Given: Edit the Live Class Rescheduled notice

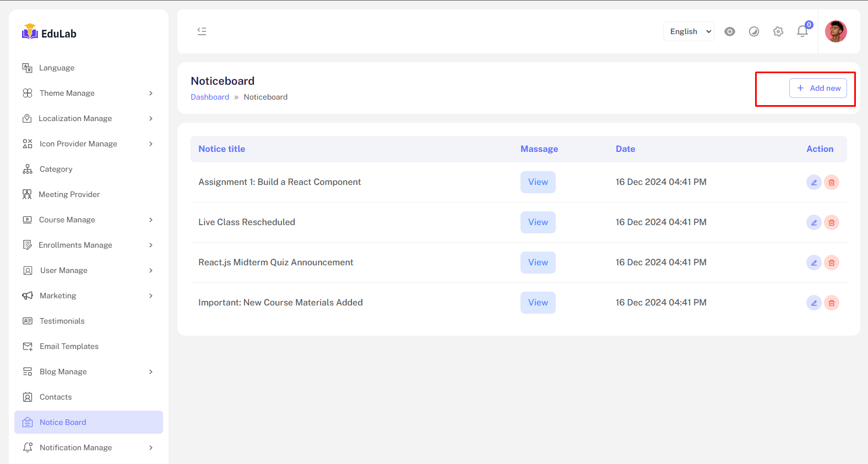Looking at the screenshot, I should click(x=813, y=222).
